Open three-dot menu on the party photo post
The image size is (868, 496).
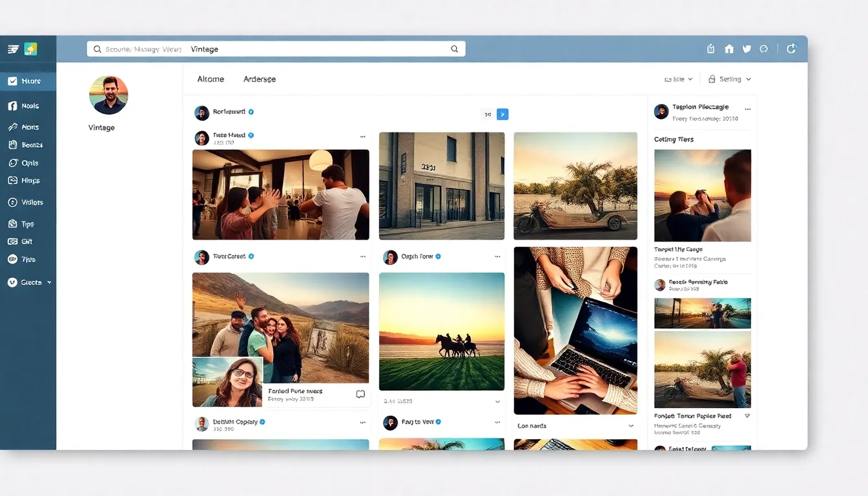pyautogui.click(x=362, y=137)
